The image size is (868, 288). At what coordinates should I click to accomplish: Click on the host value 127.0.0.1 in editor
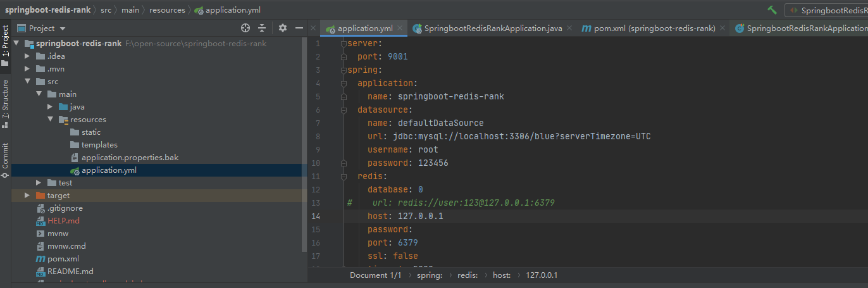click(420, 216)
